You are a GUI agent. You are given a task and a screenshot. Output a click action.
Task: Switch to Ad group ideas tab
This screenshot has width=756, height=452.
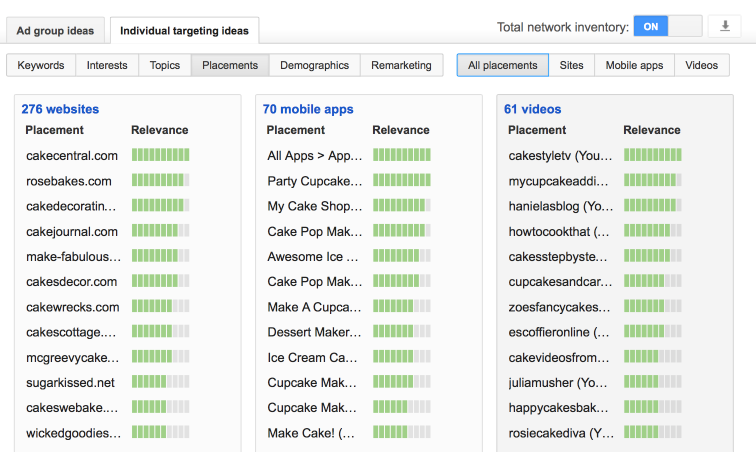coord(55,31)
